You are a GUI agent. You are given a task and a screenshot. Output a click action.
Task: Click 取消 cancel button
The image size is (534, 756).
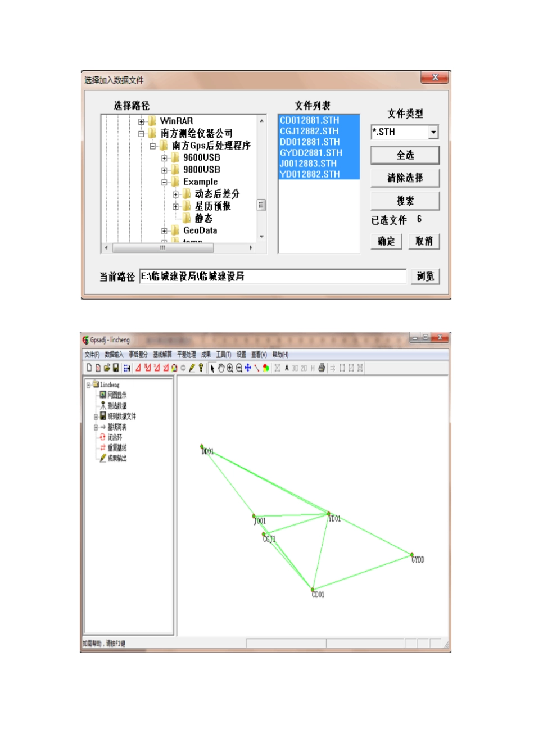[424, 241]
